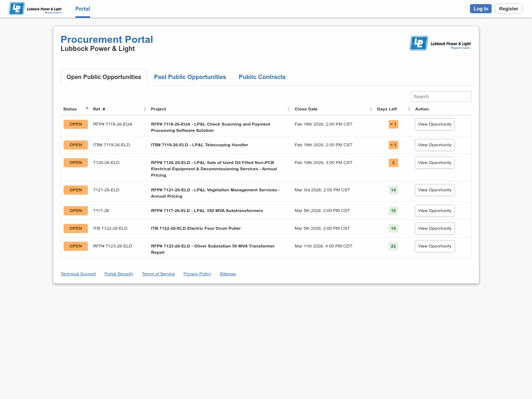This screenshot has width=532, height=399.
Task: Sort by Close Date column arrows
Action: [371, 109]
